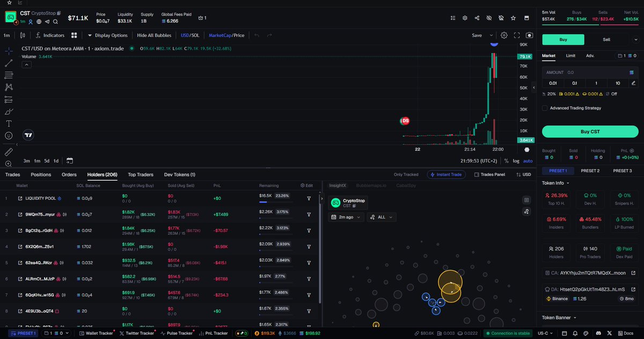Select the Limit order tab
Image resolution: width=644 pixels, height=339 pixels.
point(570,55)
